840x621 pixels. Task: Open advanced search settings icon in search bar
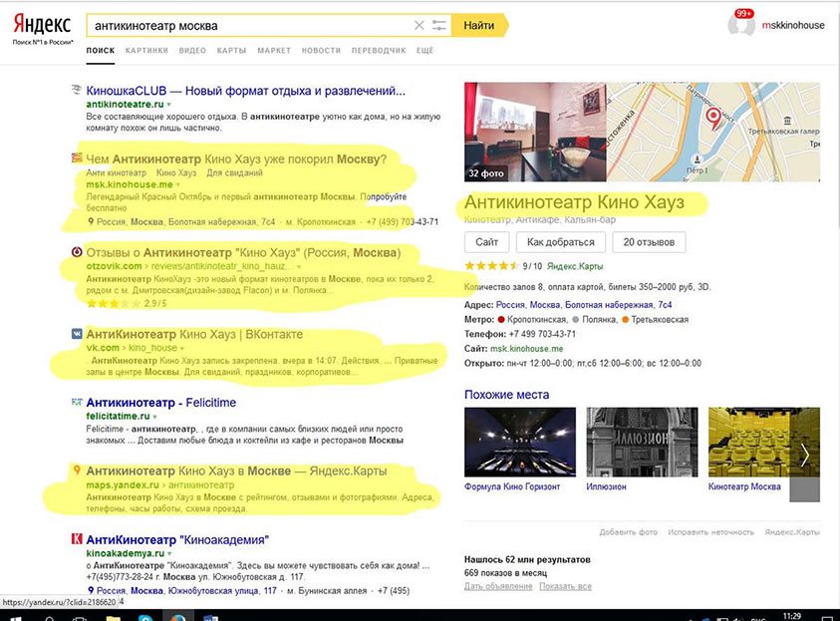coord(438,25)
